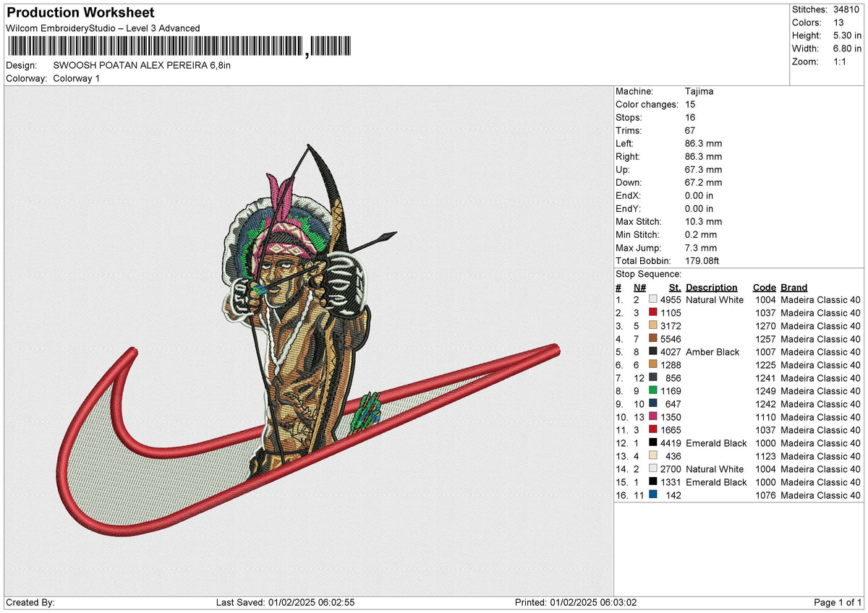Select the Colorway 1 value
This screenshot has width=868, height=613.
(77, 78)
